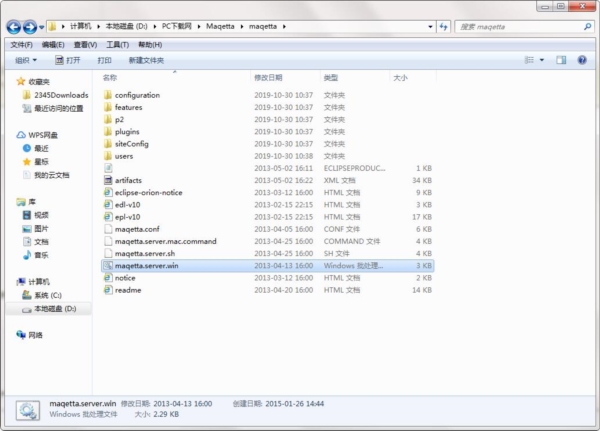This screenshot has width=600, height=431.
Task: Open the 工具(T) menu
Action: click(x=117, y=45)
